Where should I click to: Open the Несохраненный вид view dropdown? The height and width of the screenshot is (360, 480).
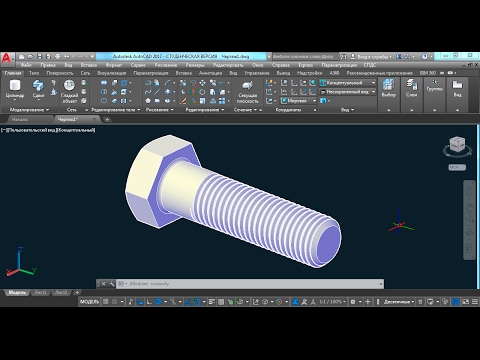(347, 92)
